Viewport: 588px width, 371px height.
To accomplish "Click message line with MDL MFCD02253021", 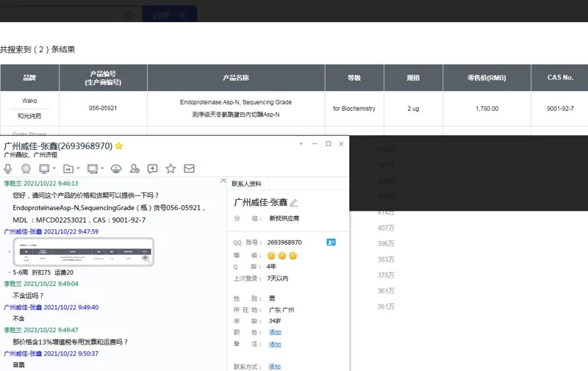I will (x=79, y=220).
